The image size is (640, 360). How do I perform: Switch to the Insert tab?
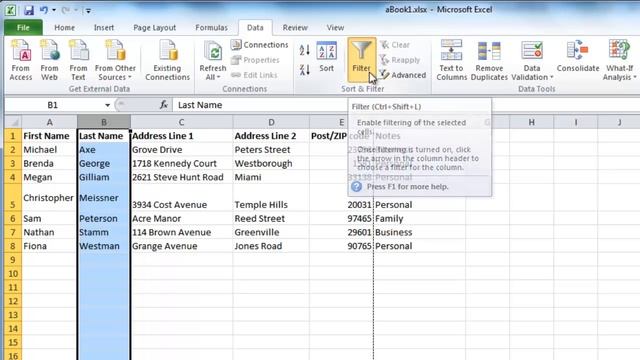point(104,28)
